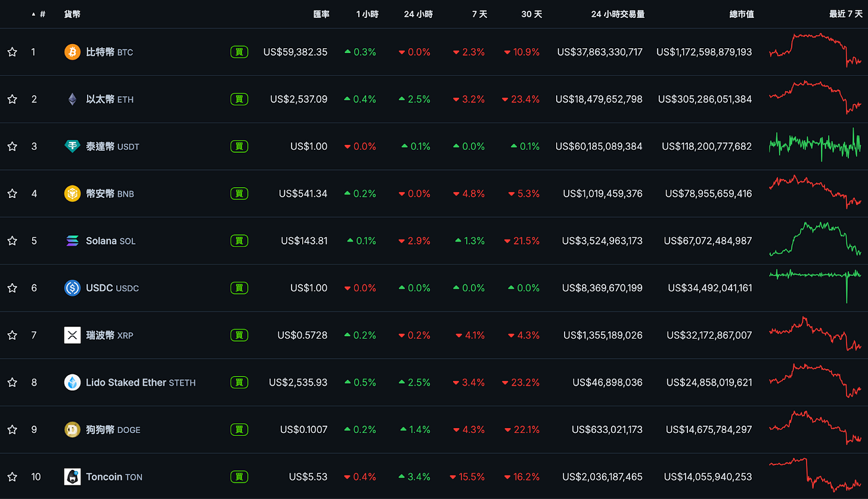Click the Lido Staked Ether logo
868x499 pixels.
coord(72,382)
